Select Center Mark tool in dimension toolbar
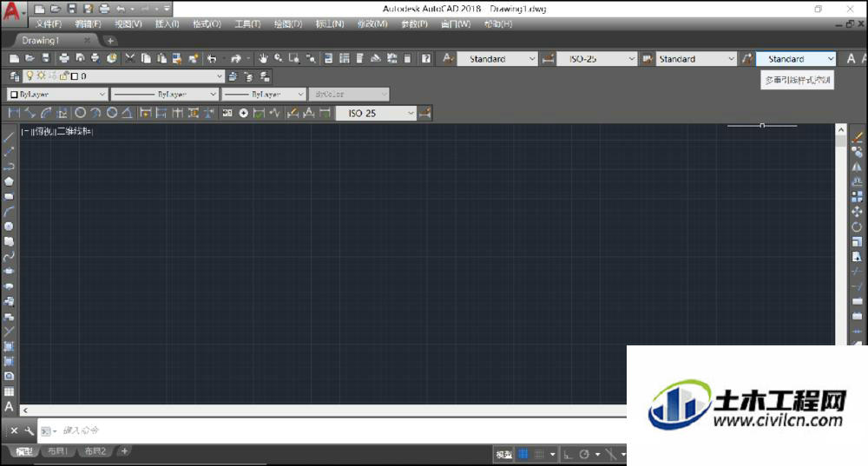The image size is (868, 466). click(243, 113)
